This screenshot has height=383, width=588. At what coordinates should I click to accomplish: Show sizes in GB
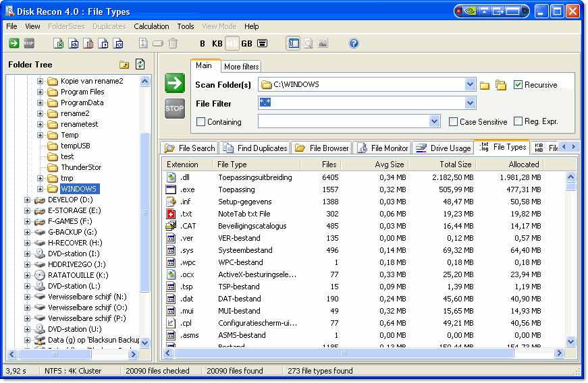pos(247,43)
